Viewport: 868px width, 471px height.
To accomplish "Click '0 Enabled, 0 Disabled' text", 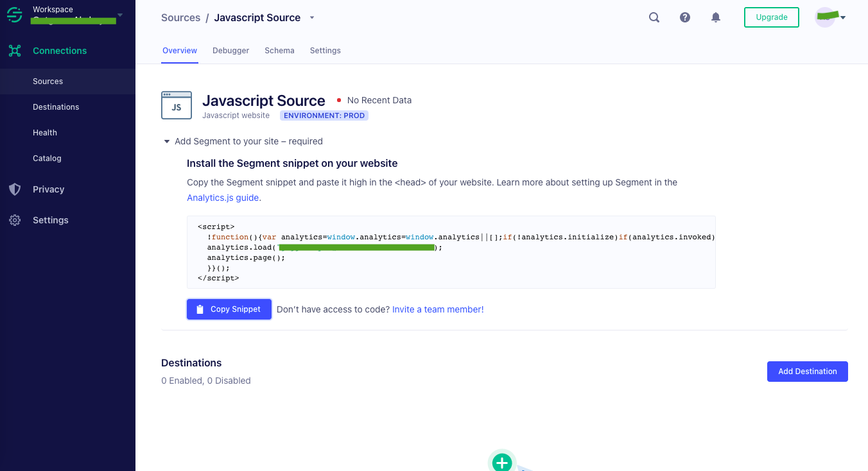I will pyautogui.click(x=206, y=381).
